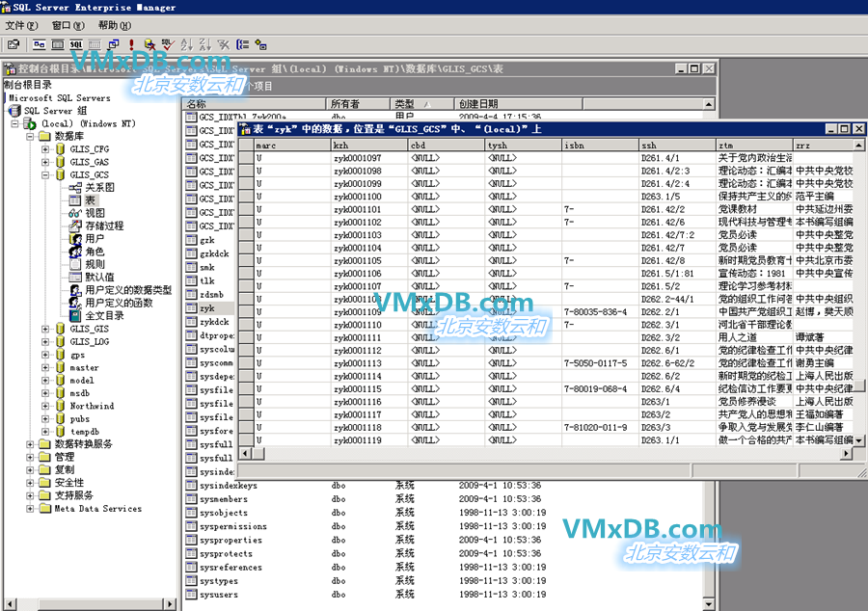
Task: Collapse the GLIS_GCS database node
Action: pyautogui.click(x=45, y=174)
